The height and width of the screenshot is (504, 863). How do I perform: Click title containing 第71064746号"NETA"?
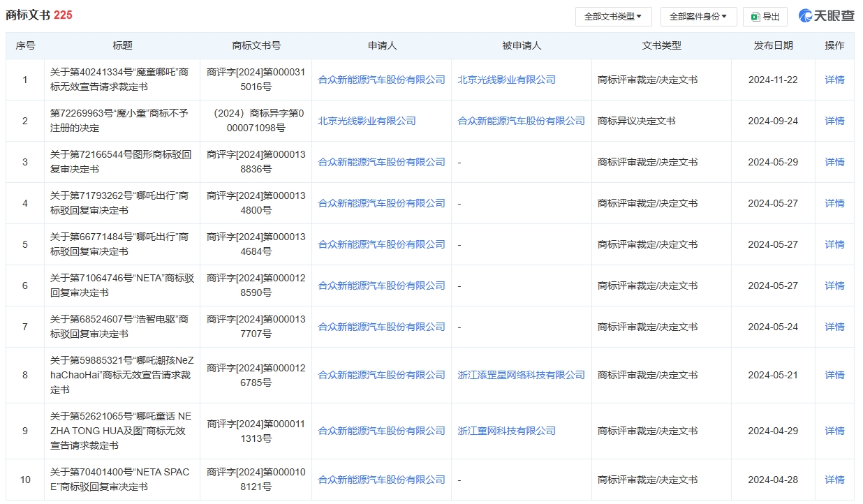click(x=122, y=286)
